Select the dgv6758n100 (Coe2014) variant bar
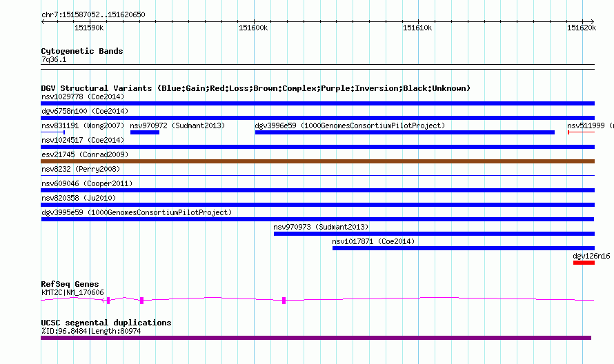The width and height of the screenshot is (614, 364). [317, 118]
